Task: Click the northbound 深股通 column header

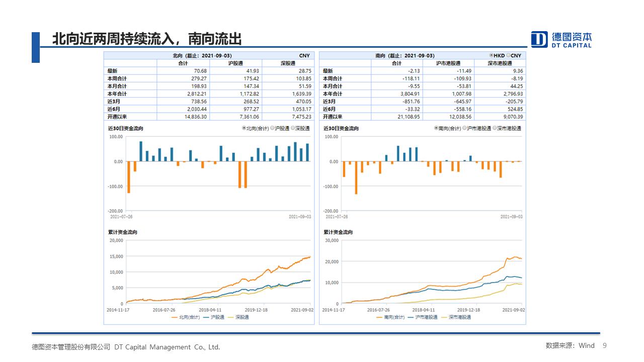Action: 288,63
